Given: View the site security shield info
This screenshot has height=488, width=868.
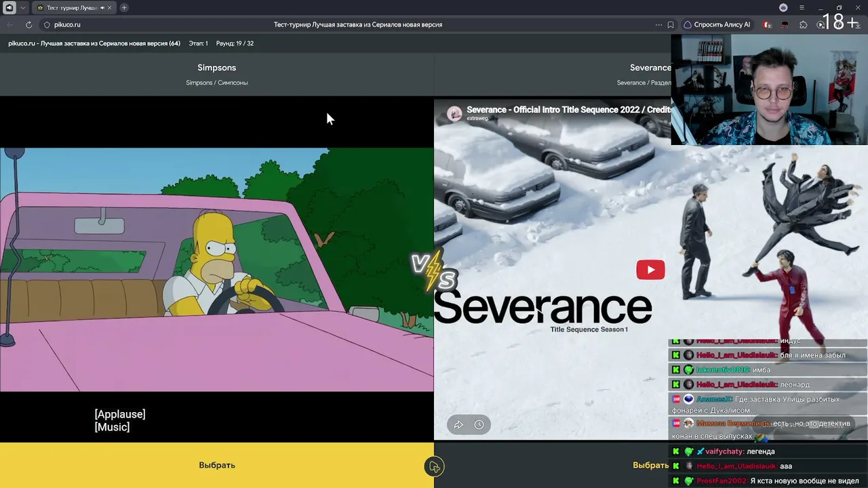Looking at the screenshot, I should [47, 24].
